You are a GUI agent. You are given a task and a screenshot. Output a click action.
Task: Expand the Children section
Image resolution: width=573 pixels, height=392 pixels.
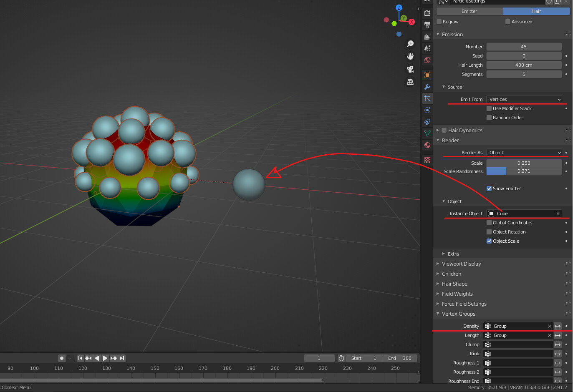[451, 274]
